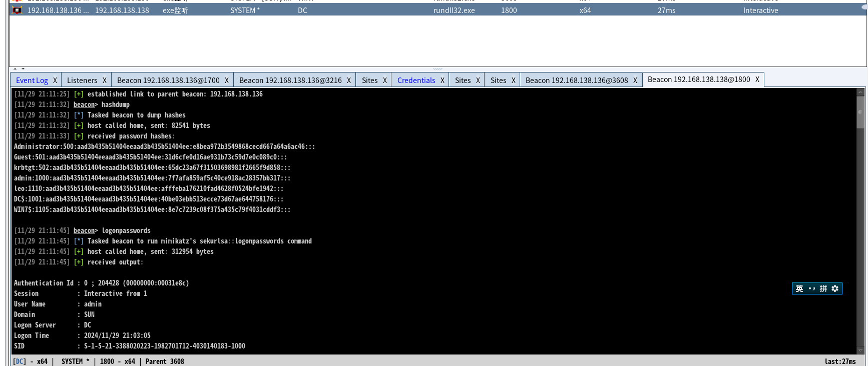Close the Listeners tab with its X
Image resolution: width=868 pixels, height=366 pixels.
(x=105, y=80)
